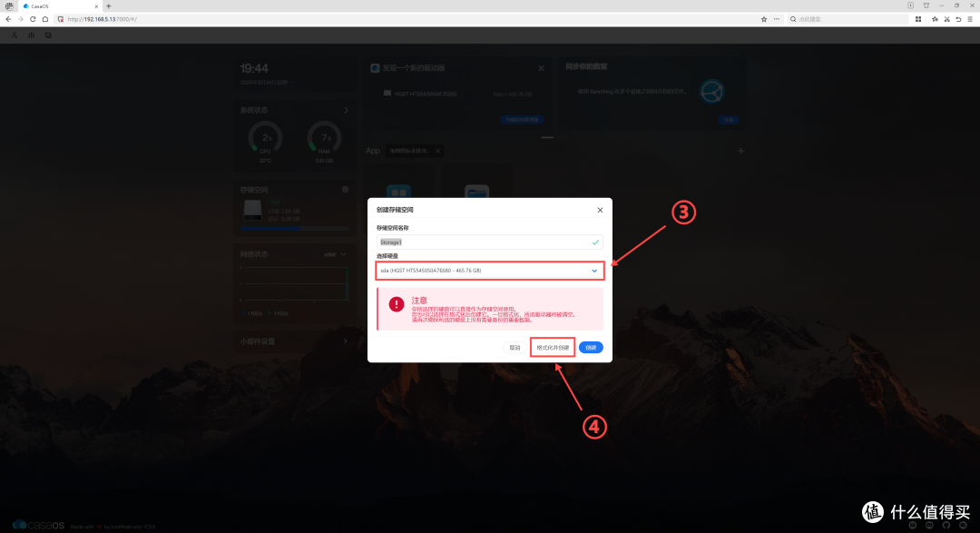Click the Syncthing circular icon
This screenshot has height=533, width=980.
711,92
